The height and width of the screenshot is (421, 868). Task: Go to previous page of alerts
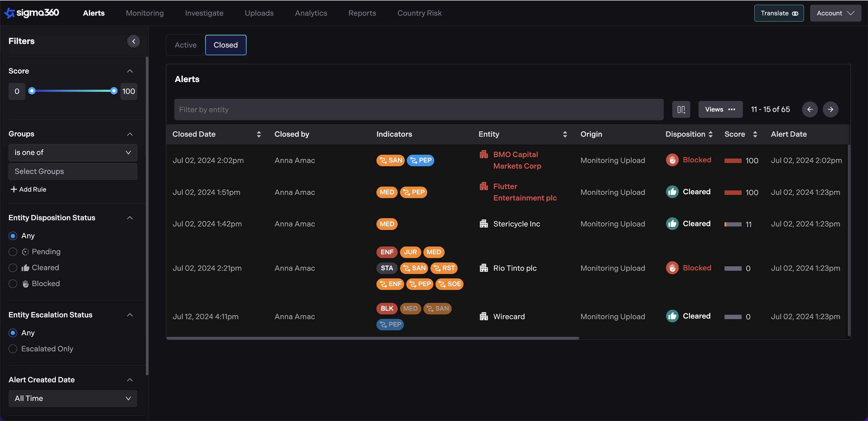[x=809, y=109]
